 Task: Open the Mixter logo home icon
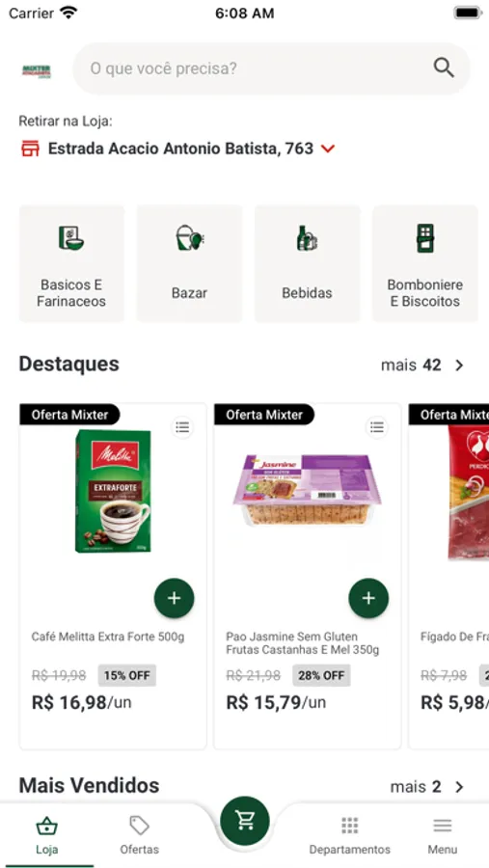click(37, 70)
